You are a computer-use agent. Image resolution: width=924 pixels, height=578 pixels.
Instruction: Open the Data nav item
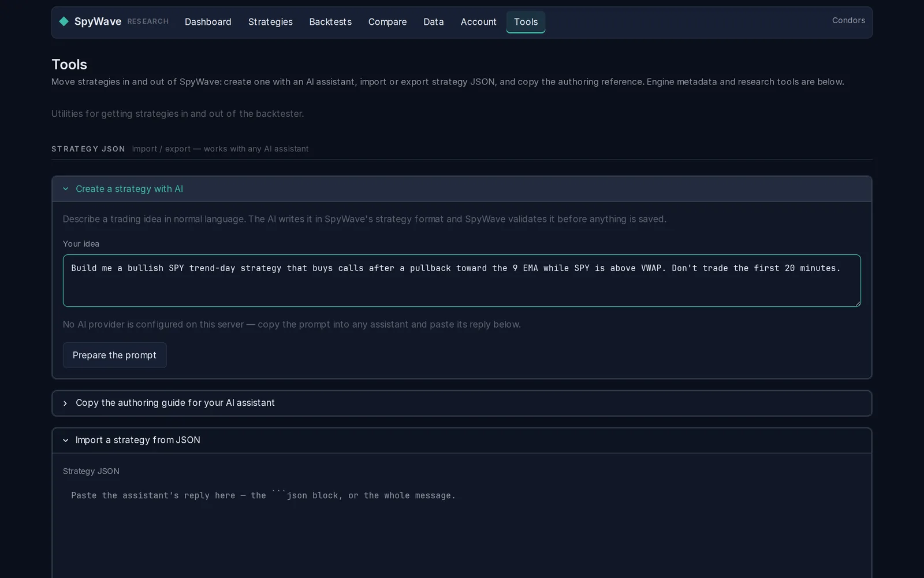[x=434, y=22]
